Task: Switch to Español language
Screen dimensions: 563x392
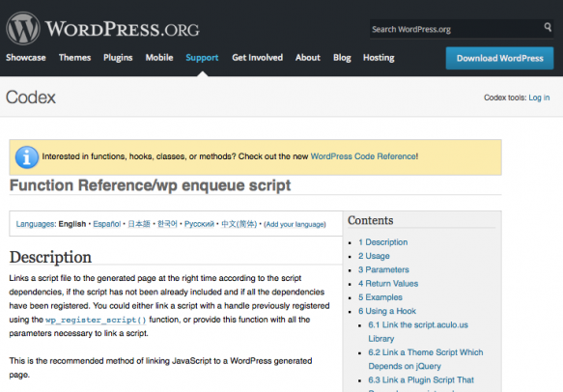Action: pyautogui.click(x=106, y=224)
